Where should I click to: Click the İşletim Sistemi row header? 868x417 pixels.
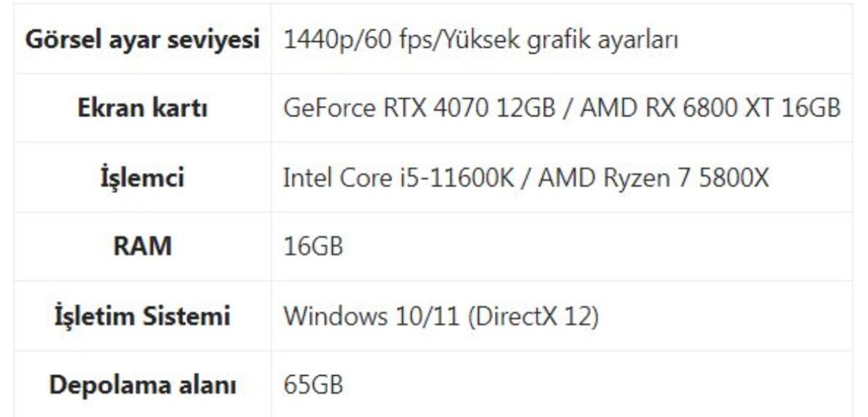143,316
